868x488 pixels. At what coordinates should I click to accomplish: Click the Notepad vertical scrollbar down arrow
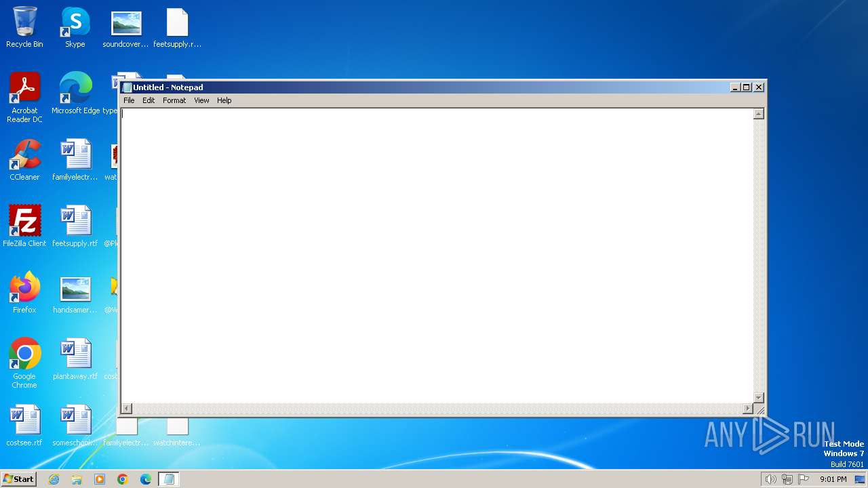pos(759,398)
